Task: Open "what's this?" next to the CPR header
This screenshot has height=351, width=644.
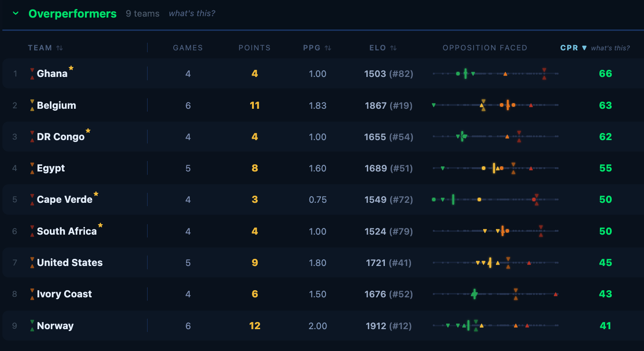Action: click(x=610, y=48)
